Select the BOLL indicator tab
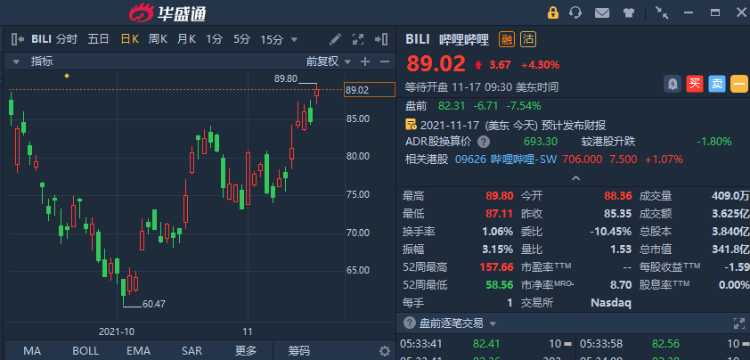This screenshot has width=750, height=360. click(x=86, y=351)
